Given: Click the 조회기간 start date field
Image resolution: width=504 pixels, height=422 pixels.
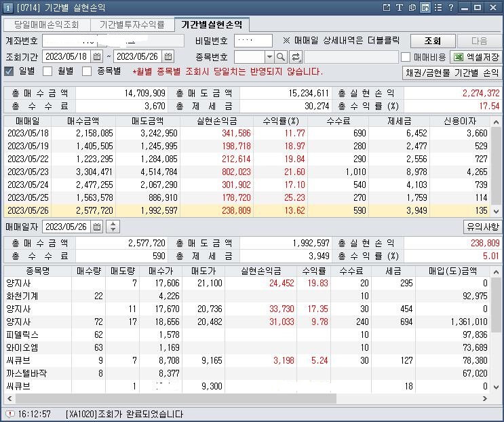Looking at the screenshot, I should [x=66, y=56].
